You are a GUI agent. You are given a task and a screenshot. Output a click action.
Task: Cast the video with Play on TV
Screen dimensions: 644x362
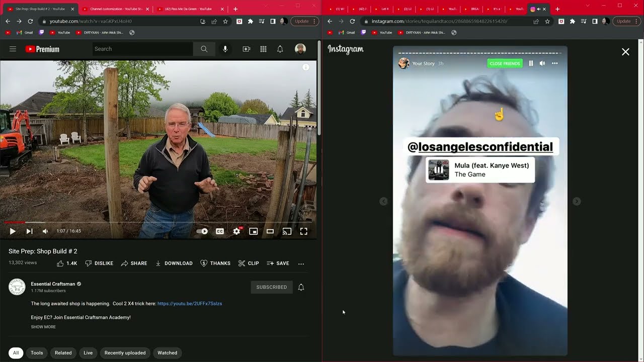point(287,231)
